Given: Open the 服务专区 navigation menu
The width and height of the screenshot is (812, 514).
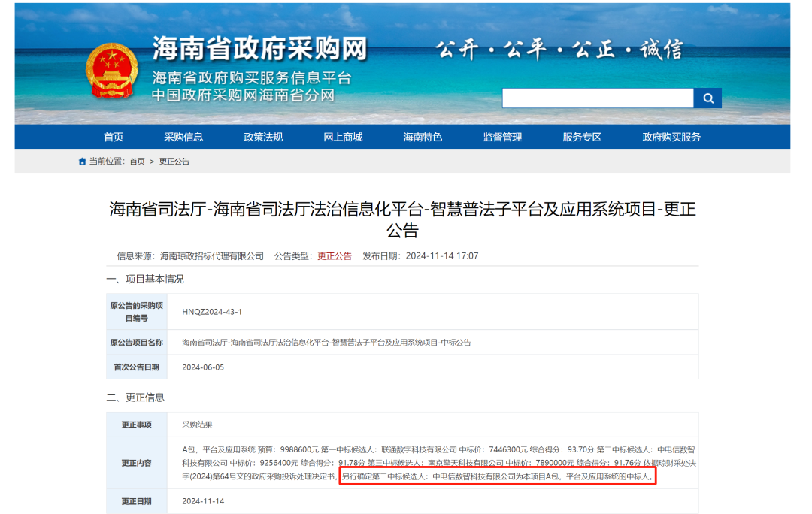Looking at the screenshot, I should point(582,138).
